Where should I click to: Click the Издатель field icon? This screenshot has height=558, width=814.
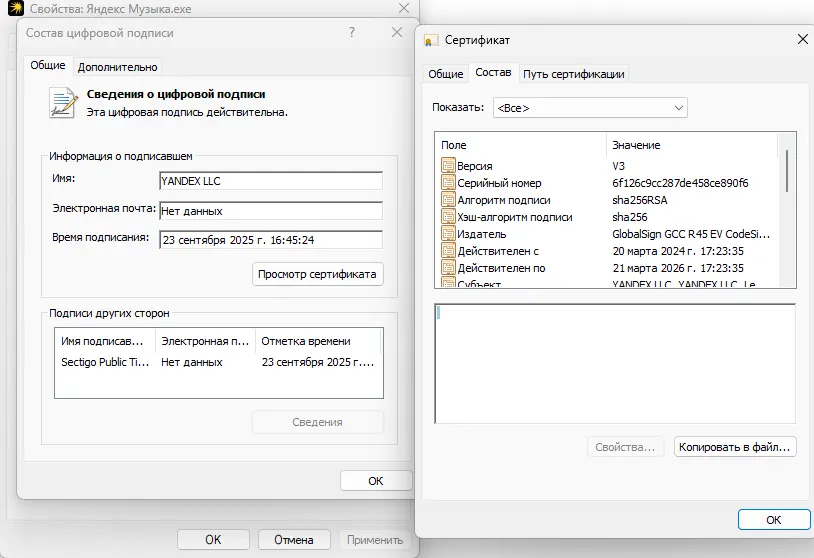point(448,234)
